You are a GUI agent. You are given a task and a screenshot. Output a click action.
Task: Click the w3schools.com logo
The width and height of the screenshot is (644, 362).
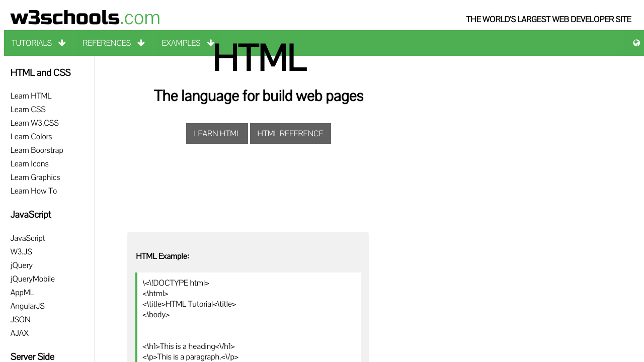click(x=85, y=18)
